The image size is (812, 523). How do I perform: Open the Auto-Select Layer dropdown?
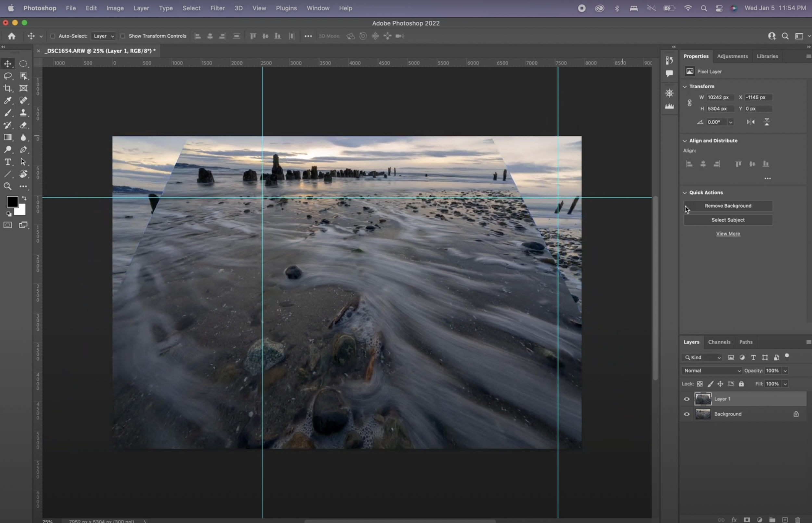pyautogui.click(x=103, y=36)
